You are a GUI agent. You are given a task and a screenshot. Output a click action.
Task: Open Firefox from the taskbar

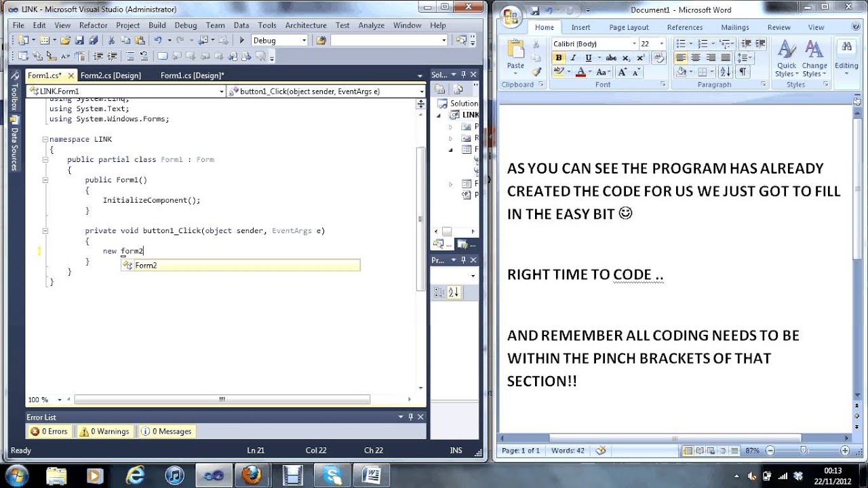click(251, 474)
